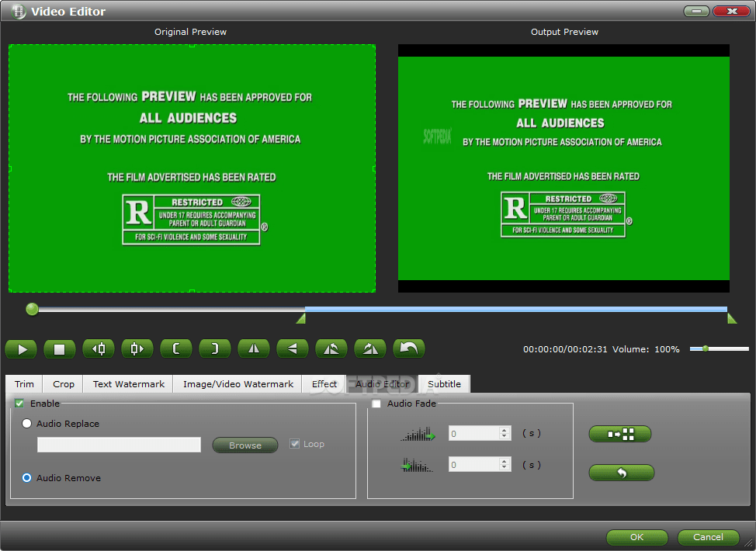The width and height of the screenshot is (756, 551).
Task: Minimize the Video Editor window
Action: (696, 11)
